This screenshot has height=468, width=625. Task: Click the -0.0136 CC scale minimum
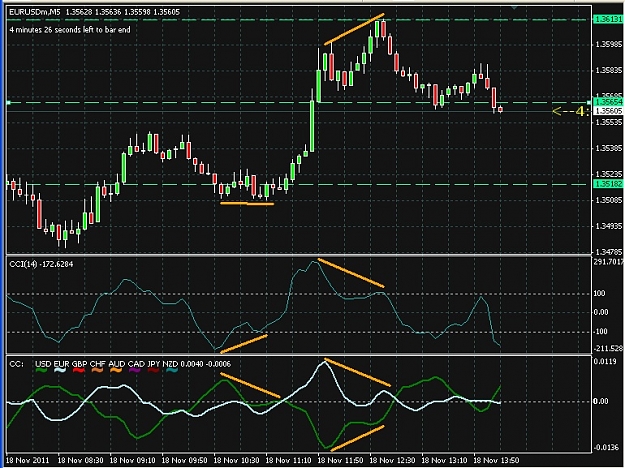(x=606, y=447)
